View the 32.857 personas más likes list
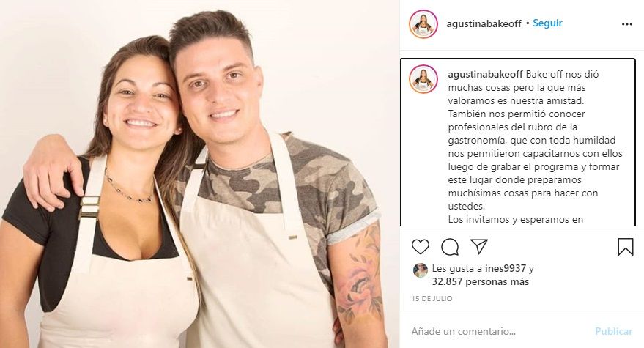This screenshot has width=644, height=348. (x=480, y=282)
